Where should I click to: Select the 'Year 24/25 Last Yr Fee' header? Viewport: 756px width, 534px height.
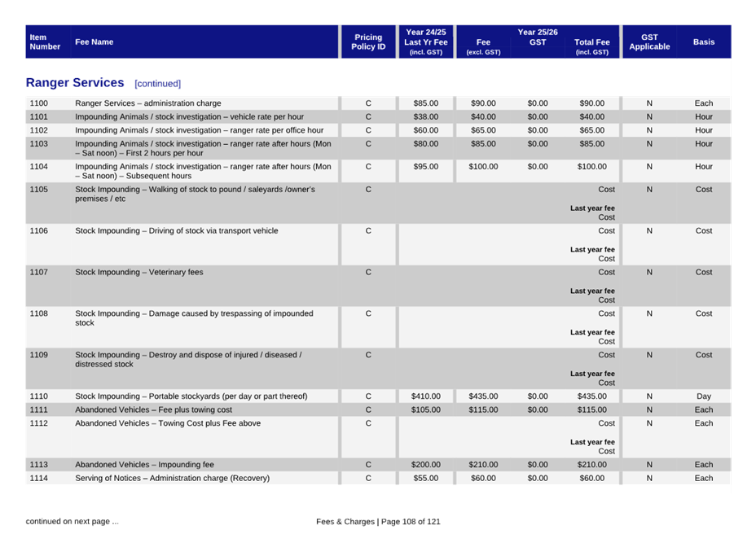point(426,42)
